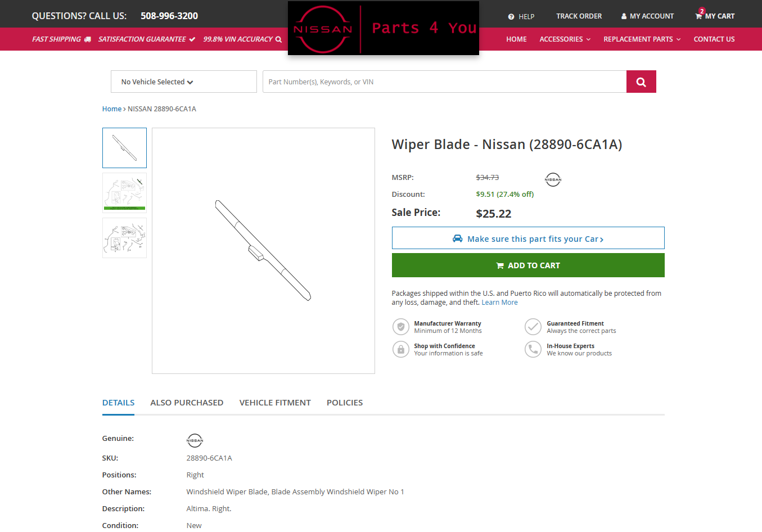Click the Help question mark icon
762x532 pixels.
coord(511,17)
